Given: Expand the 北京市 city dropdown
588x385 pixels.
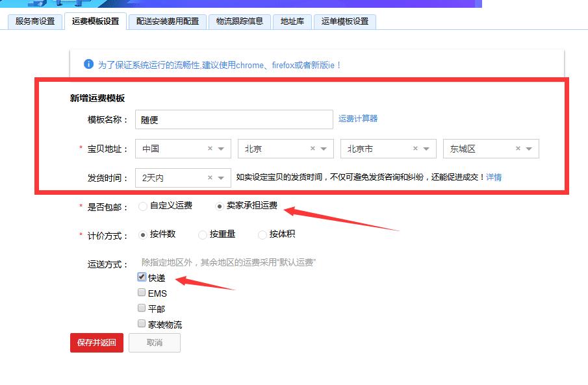Looking at the screenshot, I should [428, 149].
